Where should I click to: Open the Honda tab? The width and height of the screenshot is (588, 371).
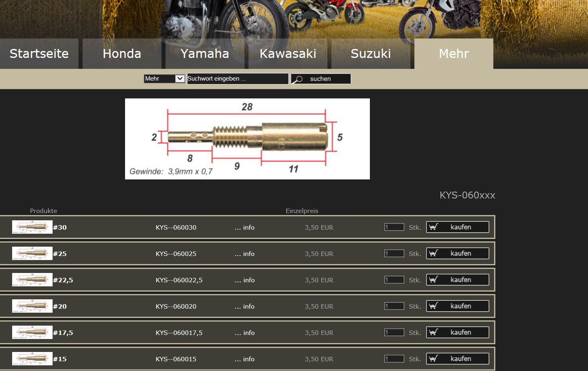click(122, 53)
